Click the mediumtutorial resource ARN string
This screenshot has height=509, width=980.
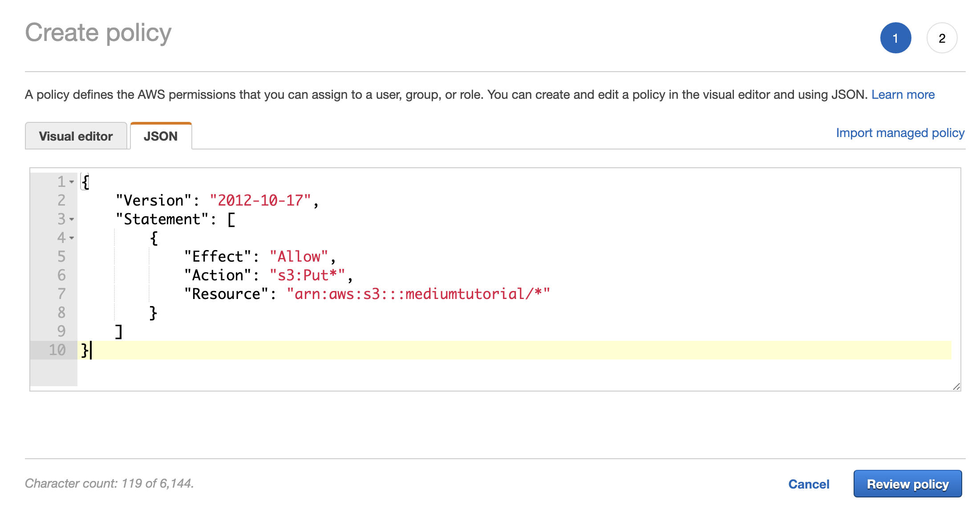418,294
